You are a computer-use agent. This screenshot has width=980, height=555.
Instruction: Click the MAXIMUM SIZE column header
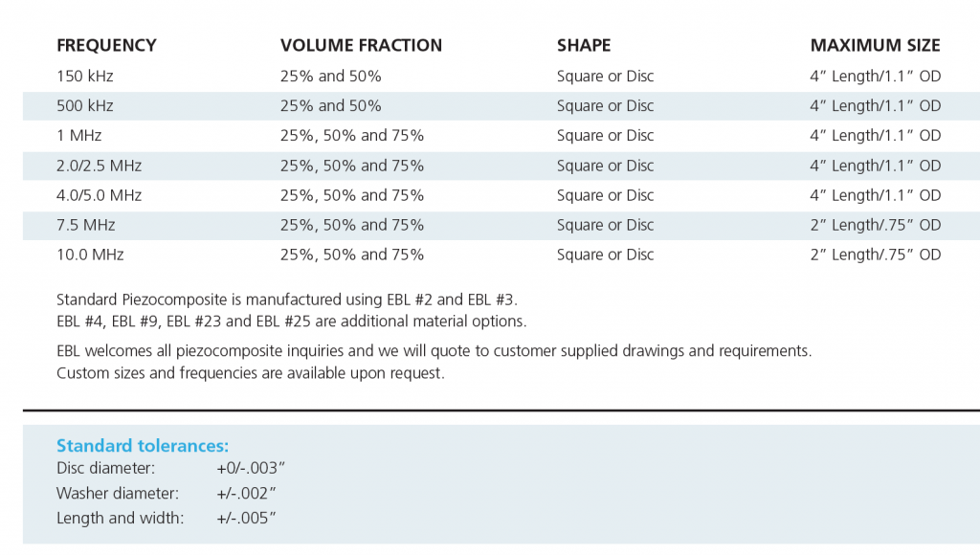(875, 45)
